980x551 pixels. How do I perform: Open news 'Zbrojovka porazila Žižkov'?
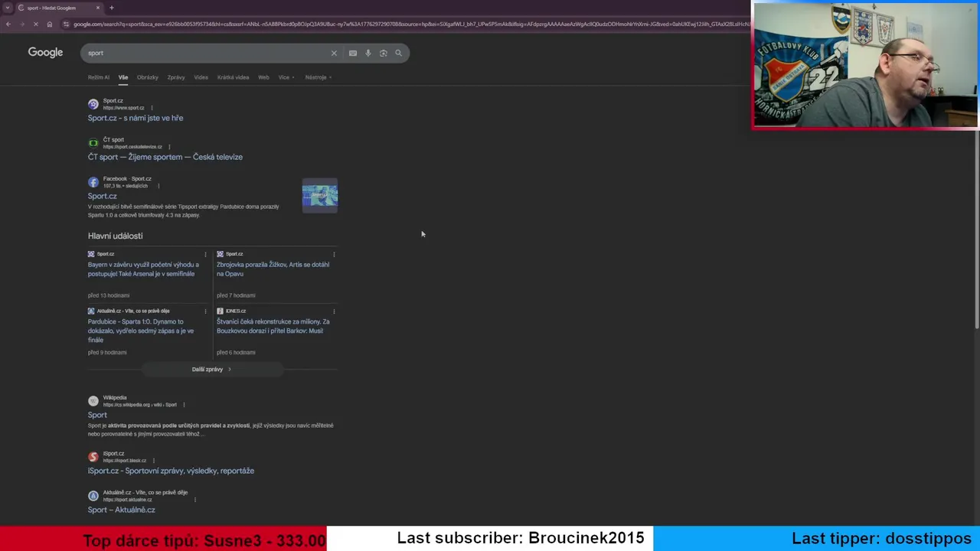pyautogui.click(x=273, y=269)
